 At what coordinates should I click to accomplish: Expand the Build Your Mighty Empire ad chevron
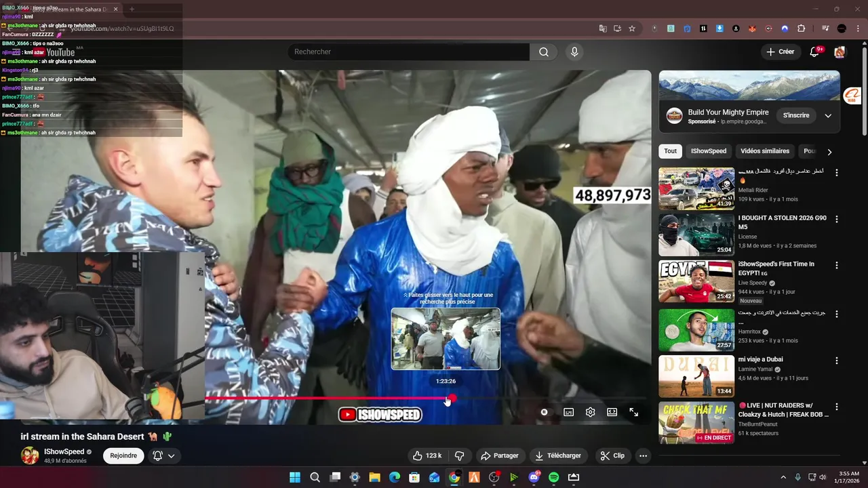pyautogui.click(x=828, y=115)
